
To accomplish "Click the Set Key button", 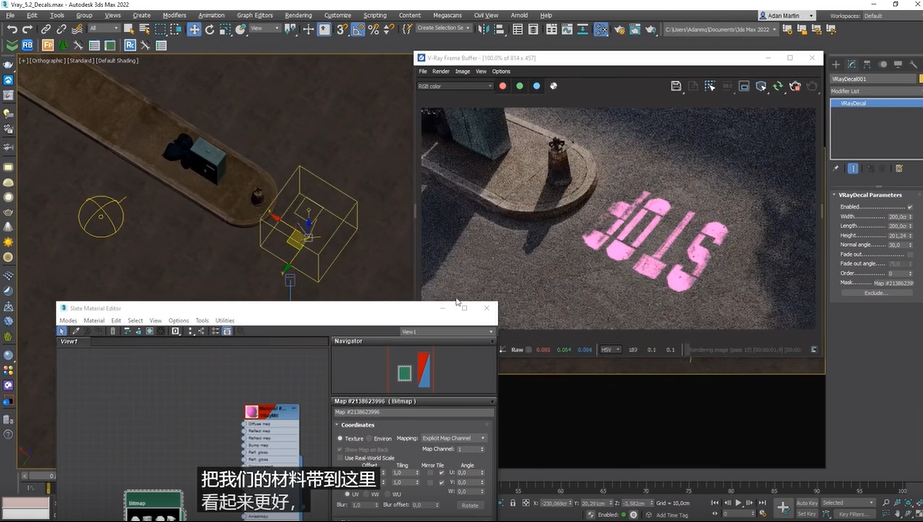I will (806, 514).
